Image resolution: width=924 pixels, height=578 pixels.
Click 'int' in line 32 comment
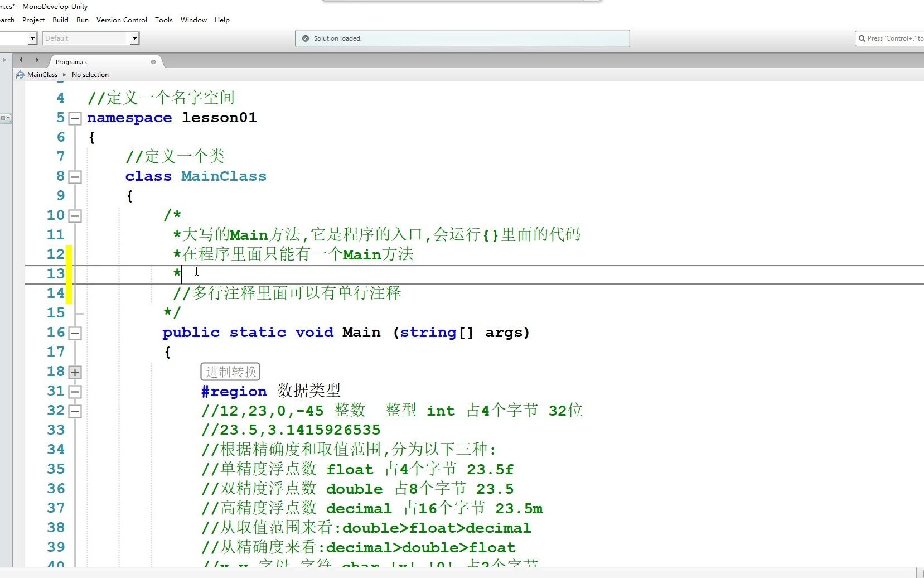(x=441, y=411)
